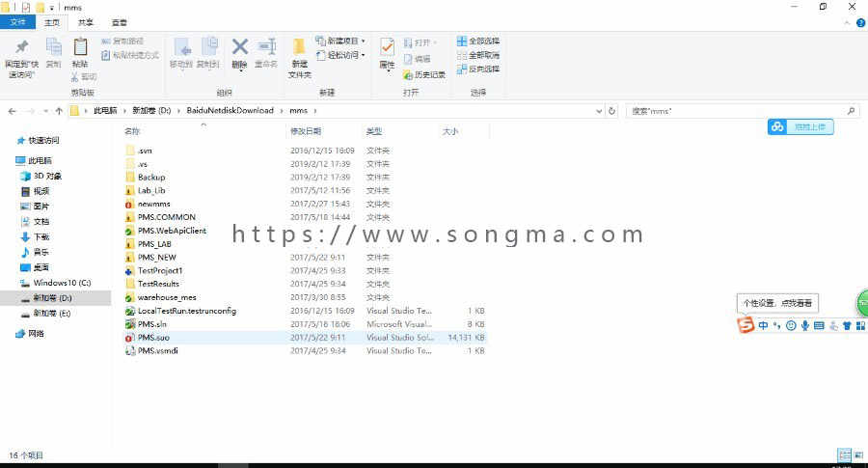Click the Sogou emoji smiley icon
868x468 pixels.
[791, 325]
